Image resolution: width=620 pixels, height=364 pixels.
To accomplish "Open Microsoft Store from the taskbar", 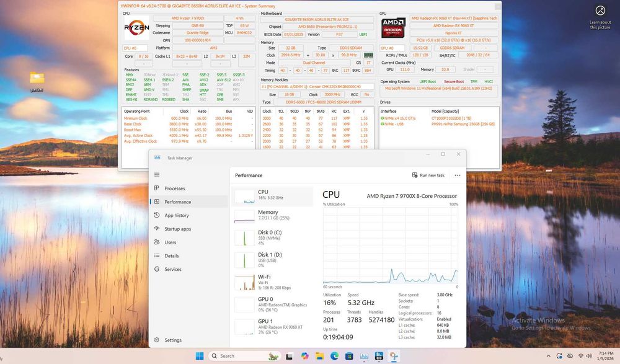I will tap(349, 356).
